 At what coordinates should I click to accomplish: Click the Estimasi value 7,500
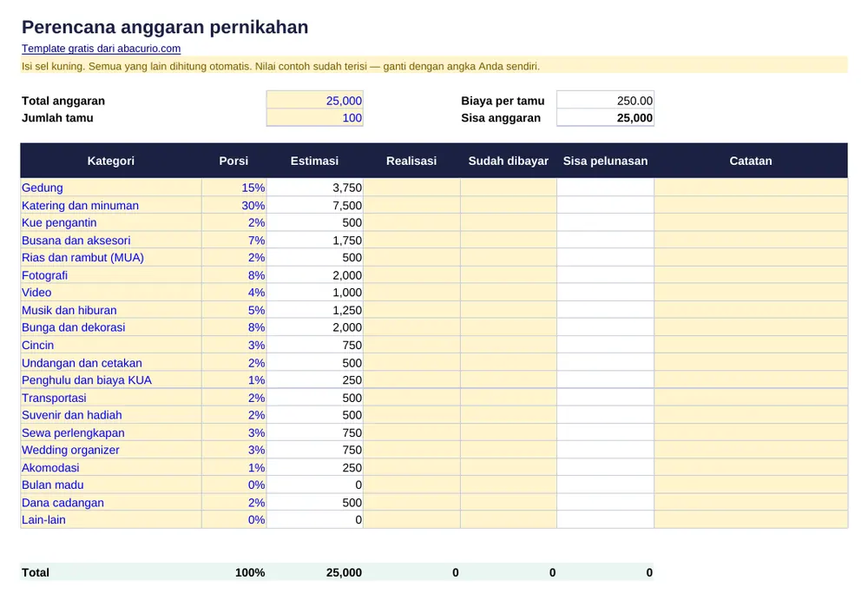tap(314, 205)
